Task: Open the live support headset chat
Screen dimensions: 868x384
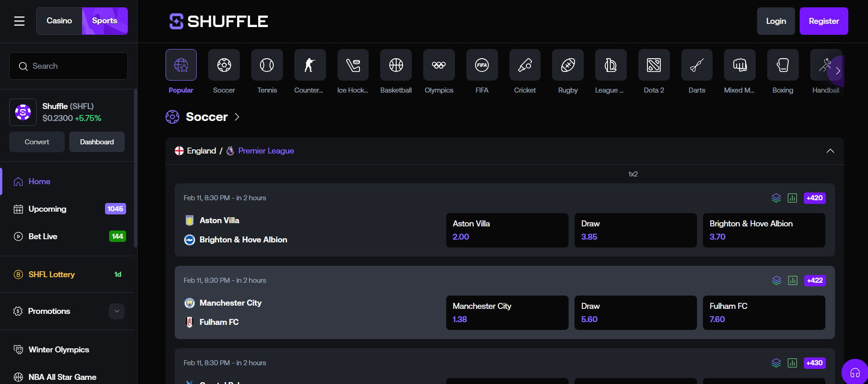Action: (855, 372)
